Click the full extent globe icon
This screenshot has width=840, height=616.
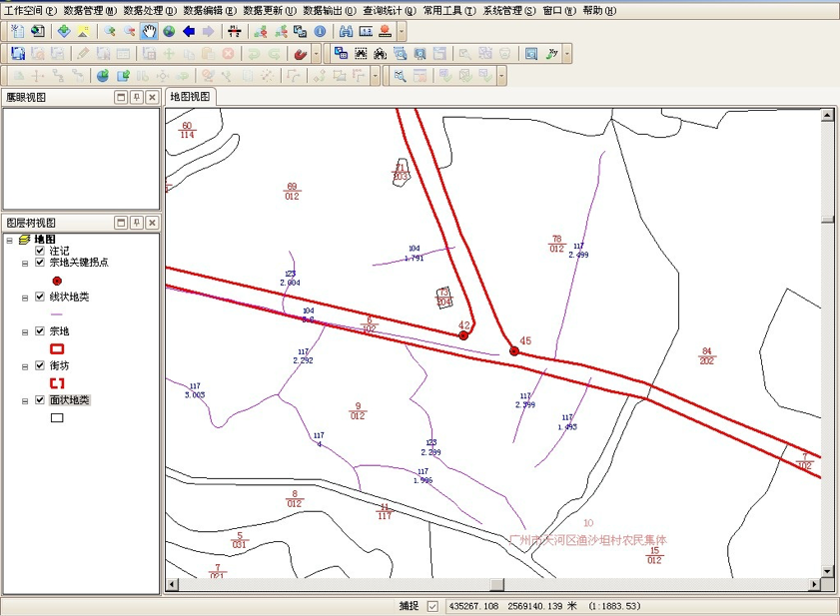(x=169, y=31)
